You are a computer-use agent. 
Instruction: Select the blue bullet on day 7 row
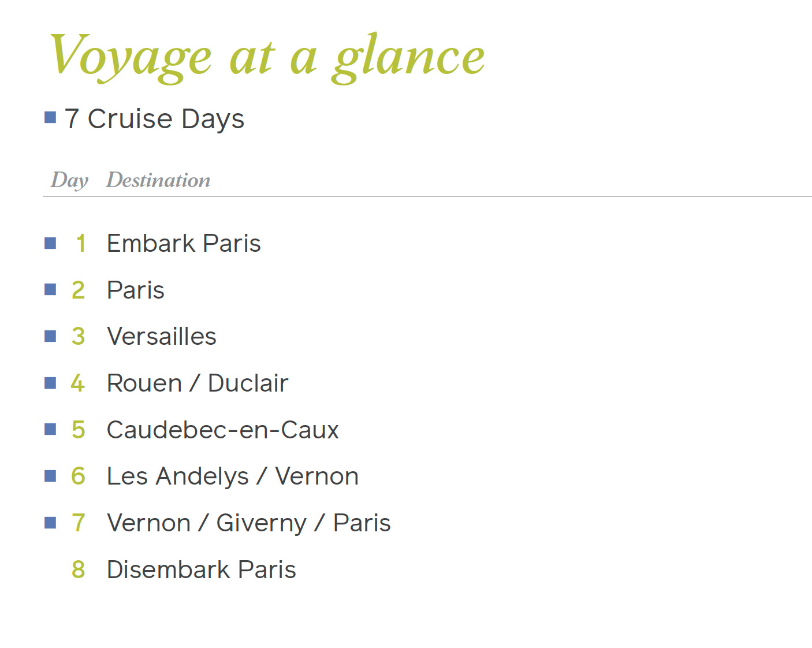click(50, 523)
